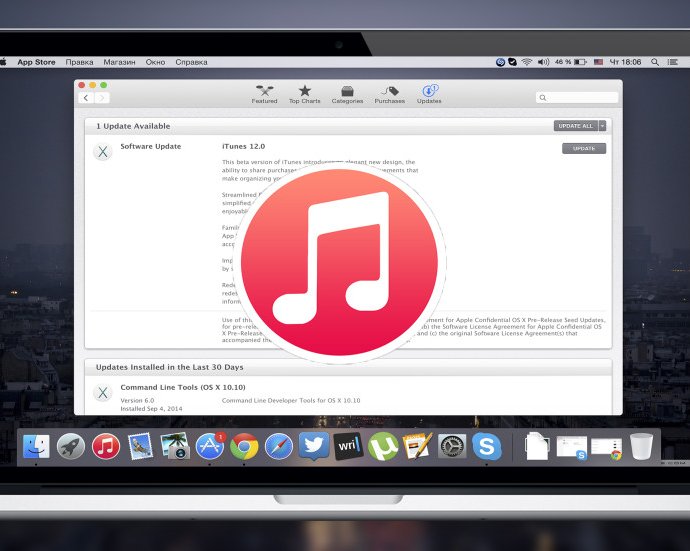Open Top Charts via the star icon
The width and height of the screenshot is (690, 551).
305,94
